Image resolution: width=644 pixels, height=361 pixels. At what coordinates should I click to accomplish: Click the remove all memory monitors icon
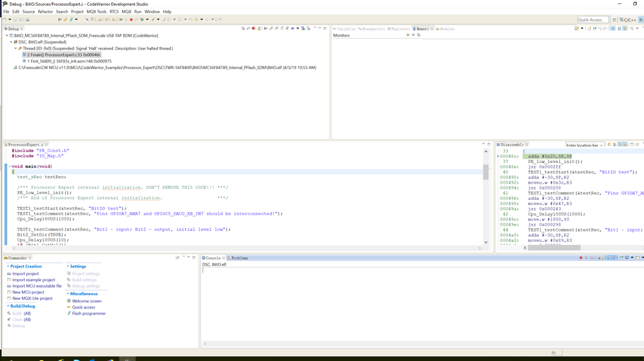point(418,35)
